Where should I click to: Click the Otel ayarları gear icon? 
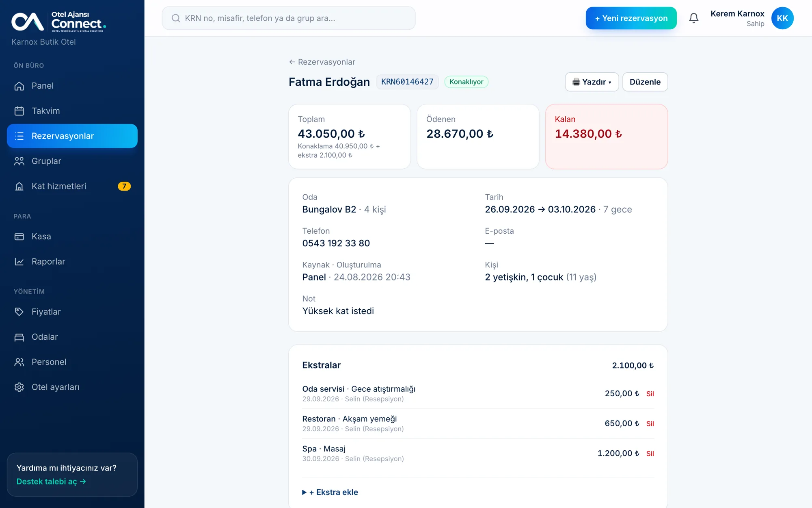click(x=19, y=387)
